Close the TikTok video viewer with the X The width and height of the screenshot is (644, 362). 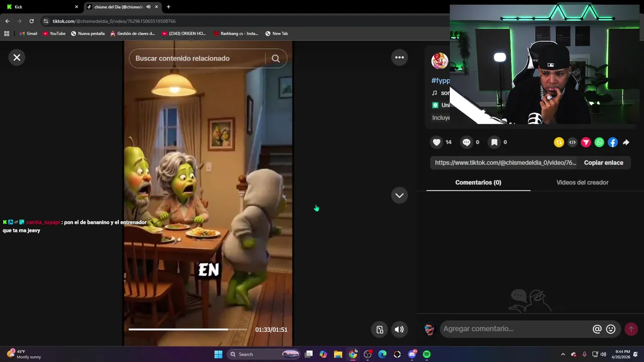coord(17,57)
